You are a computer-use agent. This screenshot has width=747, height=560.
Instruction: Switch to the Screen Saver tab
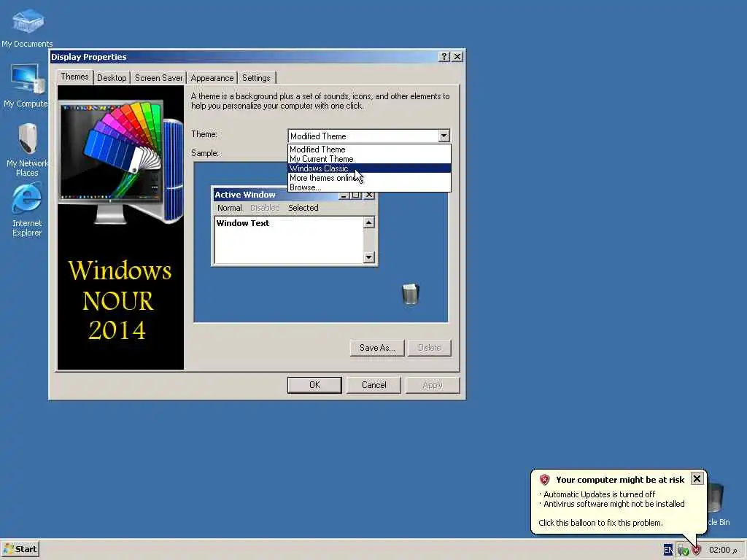coord(158,78)
